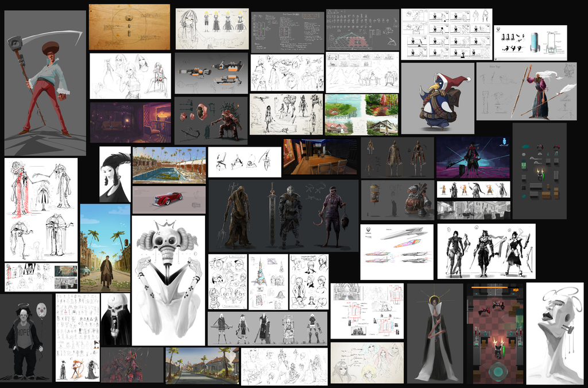Open the barrel and round armored mech concept

coord(397,200)
